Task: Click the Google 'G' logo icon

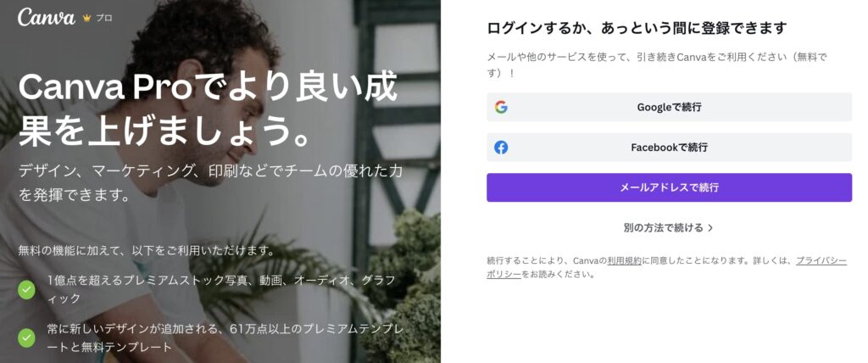Action: pos(501,107)
